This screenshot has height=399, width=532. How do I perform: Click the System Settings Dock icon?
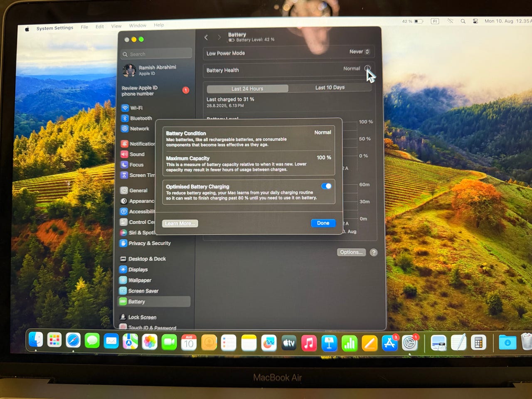click(410, 343)
